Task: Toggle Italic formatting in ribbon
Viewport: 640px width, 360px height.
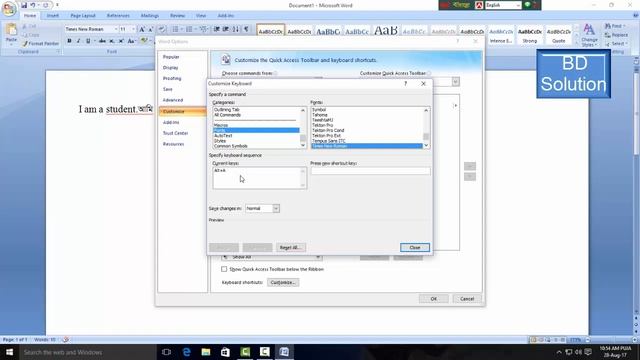Action: click(78, 41)
